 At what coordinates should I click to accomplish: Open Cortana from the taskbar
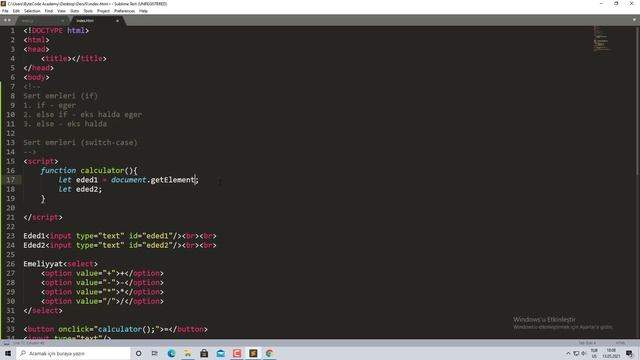click(x=138, y=353)
